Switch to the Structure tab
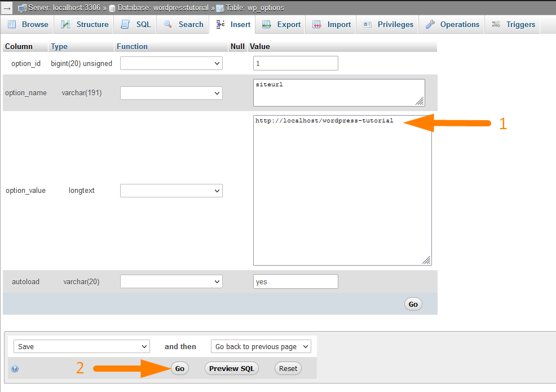 85,24
